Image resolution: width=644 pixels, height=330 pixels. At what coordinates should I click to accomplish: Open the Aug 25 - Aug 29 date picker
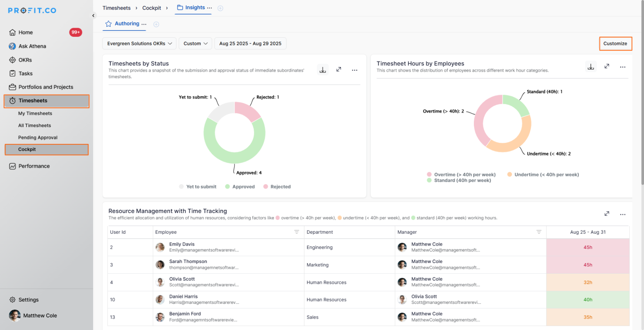coord(250,44)
